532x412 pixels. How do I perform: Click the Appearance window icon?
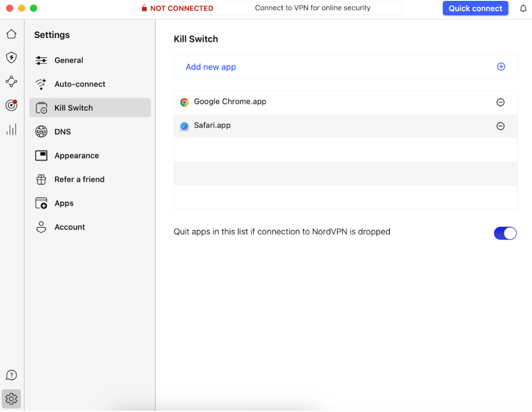click(x=42, y=155)
